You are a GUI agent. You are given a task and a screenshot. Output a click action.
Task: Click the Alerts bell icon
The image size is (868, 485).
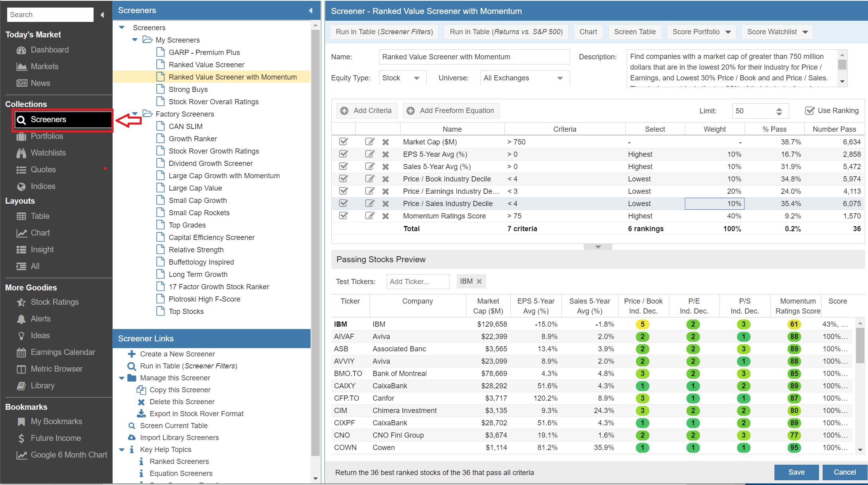(21, 319)
